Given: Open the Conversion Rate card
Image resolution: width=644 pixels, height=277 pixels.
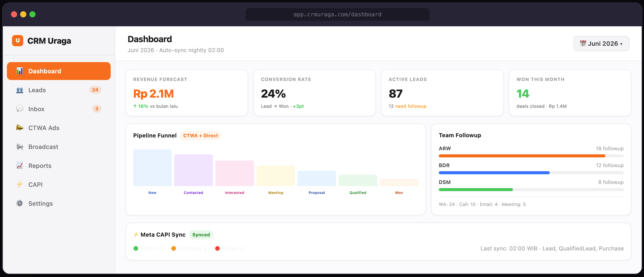Looking at the screenshot, I should [x=315, y=93].
